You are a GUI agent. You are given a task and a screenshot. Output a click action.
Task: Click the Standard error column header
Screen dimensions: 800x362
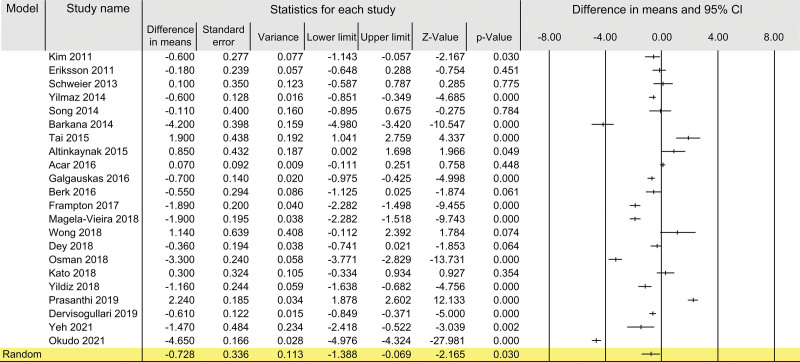(223, 36)
